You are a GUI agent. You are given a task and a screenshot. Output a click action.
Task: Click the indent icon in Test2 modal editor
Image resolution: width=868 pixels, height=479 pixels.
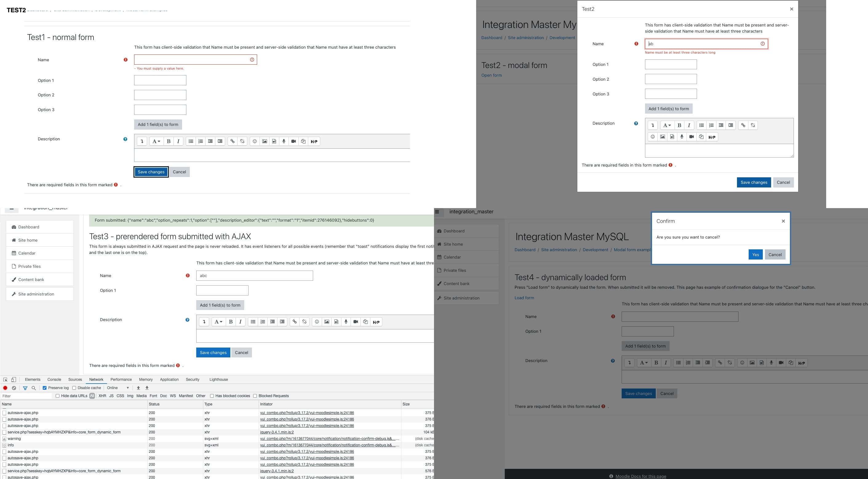[731, 125]
